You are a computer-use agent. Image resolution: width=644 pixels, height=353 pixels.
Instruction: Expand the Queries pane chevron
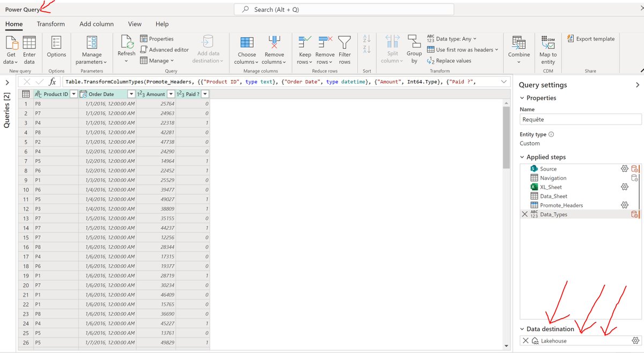[x=7, y=82]
